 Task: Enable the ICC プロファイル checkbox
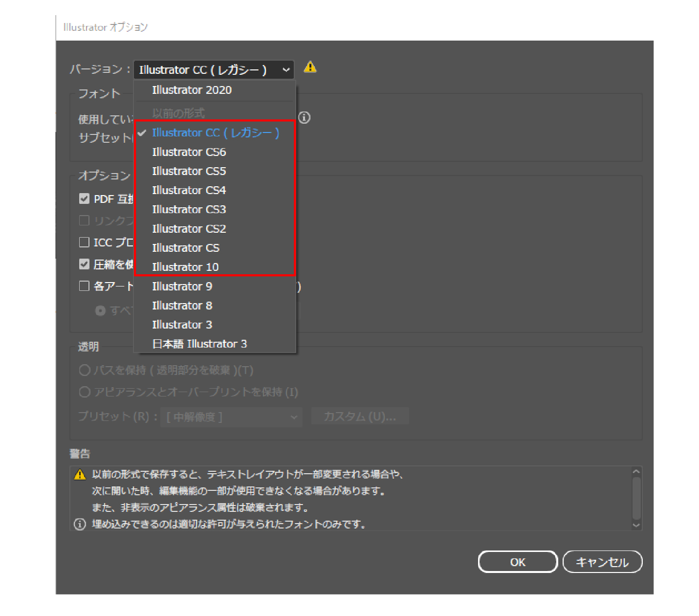pyautogui.click(x=84, y=242)
